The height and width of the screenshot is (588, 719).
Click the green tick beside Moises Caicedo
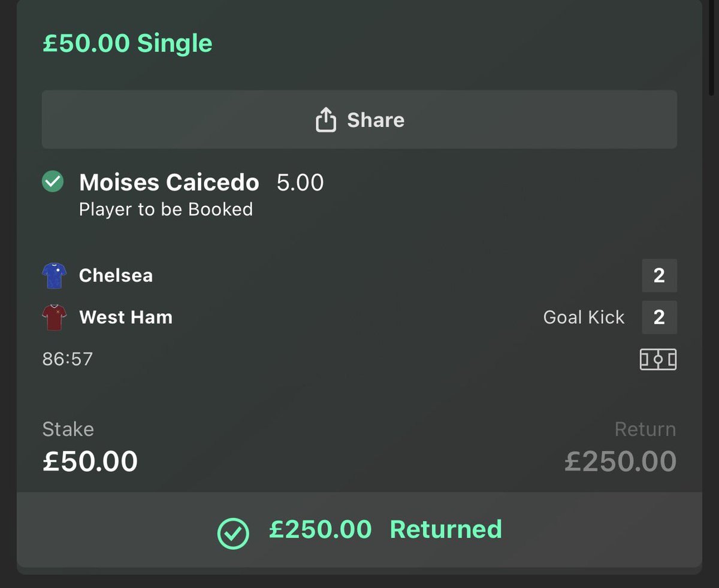click(x=53, y=182)
